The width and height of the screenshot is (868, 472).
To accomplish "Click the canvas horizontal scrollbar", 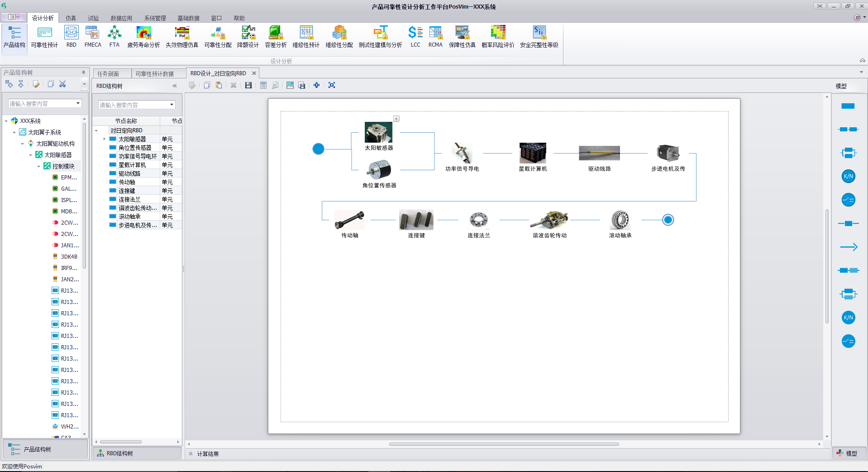I will [504, 444].
